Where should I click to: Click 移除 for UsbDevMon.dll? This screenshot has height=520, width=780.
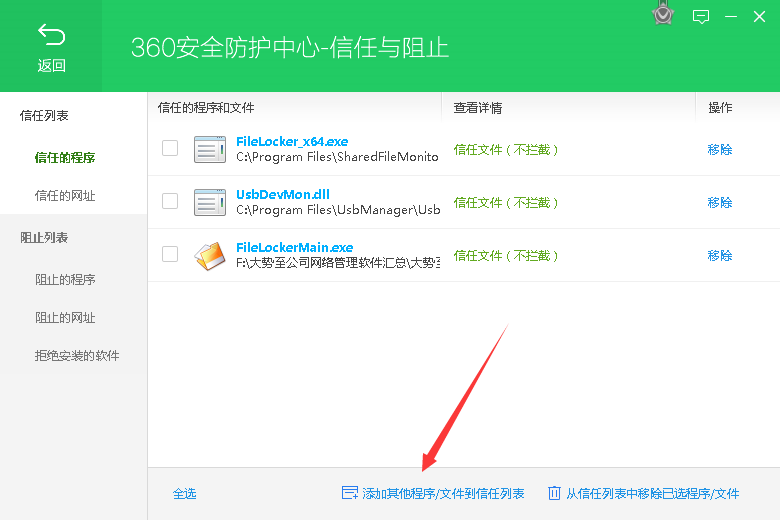tap(720, 203)
